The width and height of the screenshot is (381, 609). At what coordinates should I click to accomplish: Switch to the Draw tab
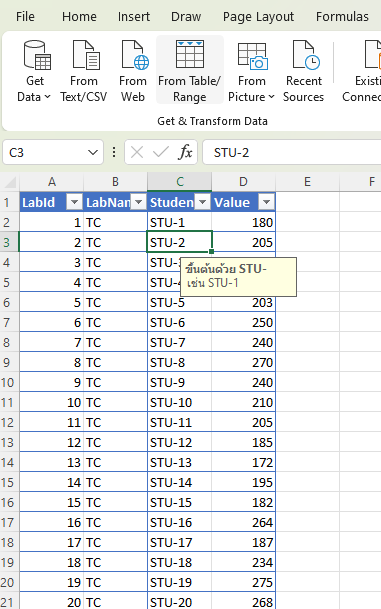point(186,17)
